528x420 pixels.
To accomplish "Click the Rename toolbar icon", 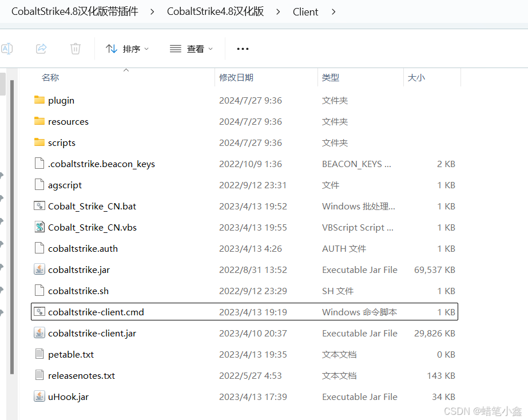I will point(7,49).
